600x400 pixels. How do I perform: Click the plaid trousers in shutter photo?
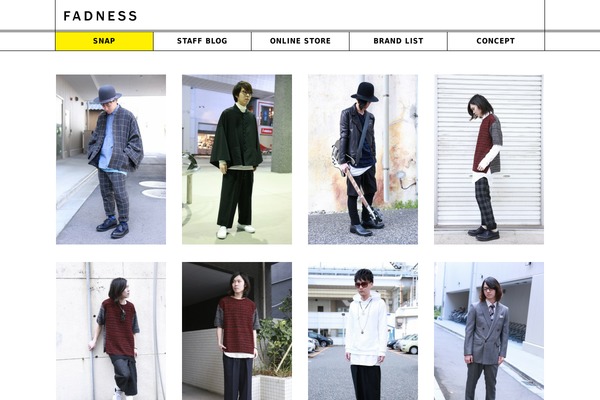tap(485, 203)
